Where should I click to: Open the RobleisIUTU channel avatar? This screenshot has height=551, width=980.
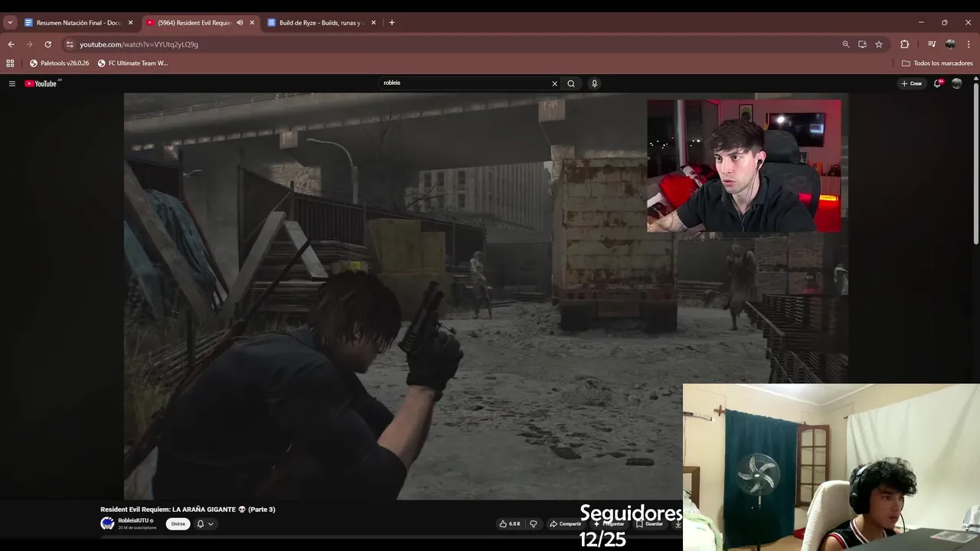tap(107, 523)
